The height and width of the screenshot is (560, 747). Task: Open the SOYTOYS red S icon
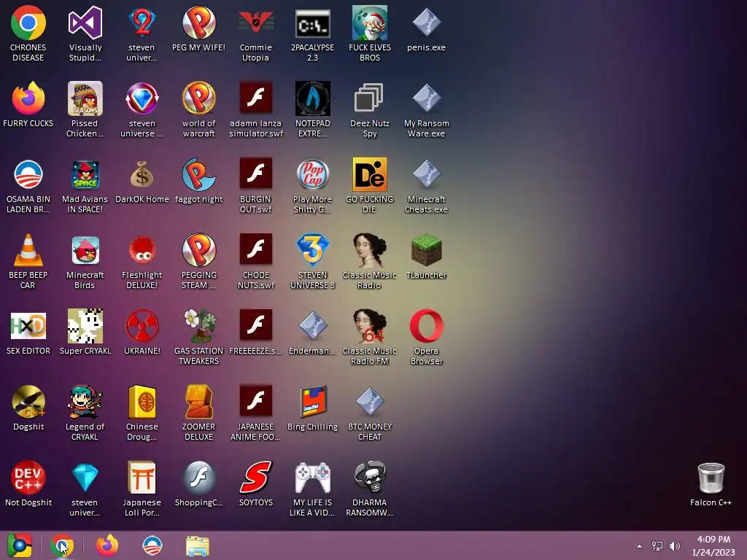255,477
